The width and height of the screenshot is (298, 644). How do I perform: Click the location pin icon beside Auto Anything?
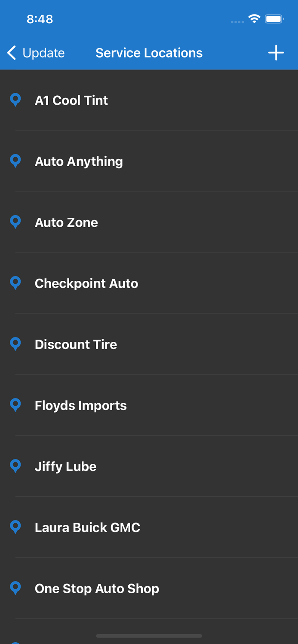(x=15, y=161)
